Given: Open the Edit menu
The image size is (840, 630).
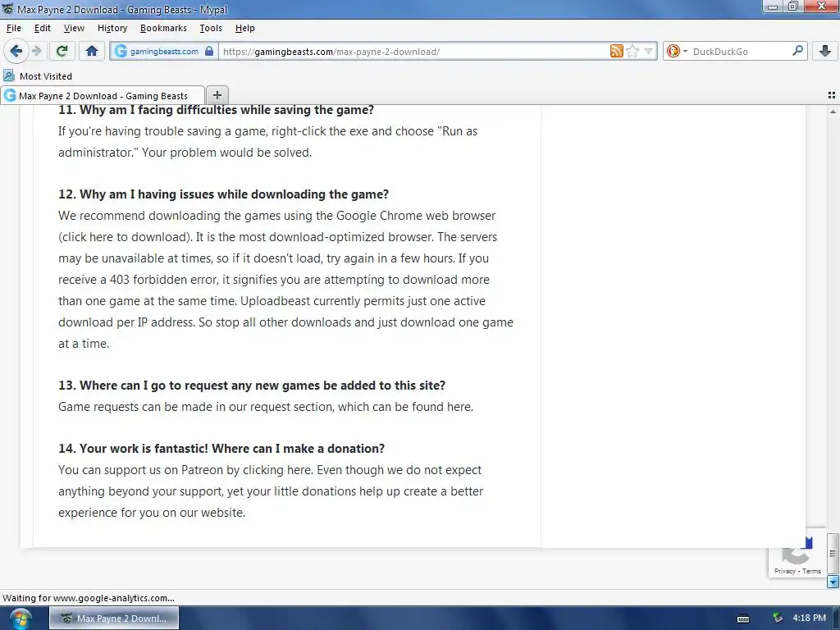Looking at the screenshot, I should tap(43, 28).
